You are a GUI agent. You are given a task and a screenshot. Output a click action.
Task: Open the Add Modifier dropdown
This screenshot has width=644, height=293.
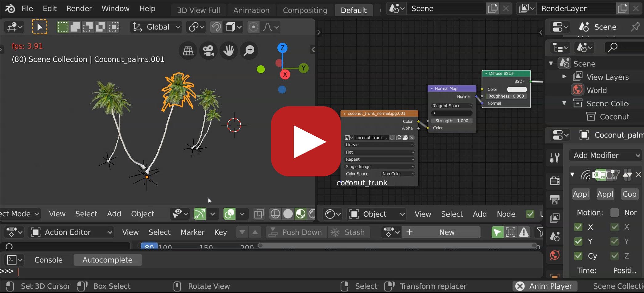pyautogui.click(x=605, y=155)
